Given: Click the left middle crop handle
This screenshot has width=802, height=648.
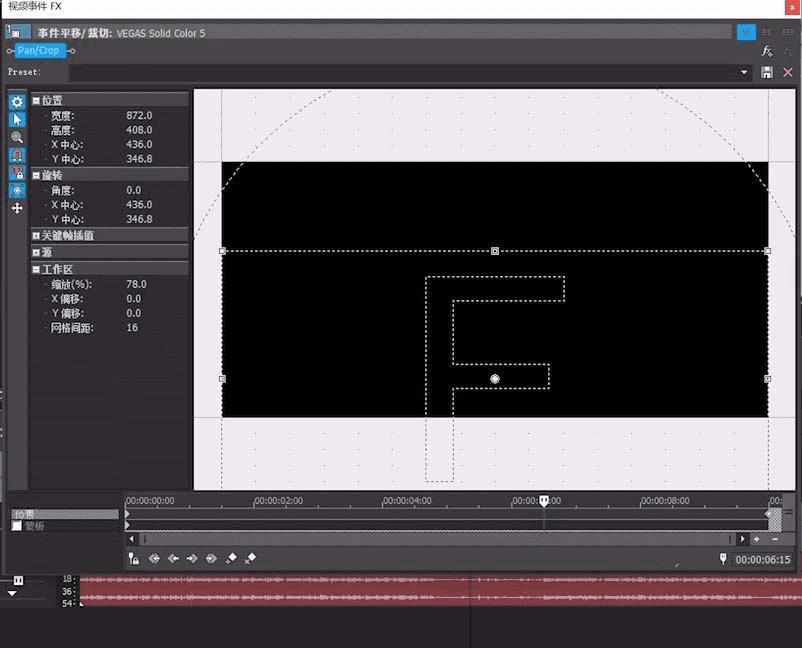Looking at the screenshot, I should point(222,379).
